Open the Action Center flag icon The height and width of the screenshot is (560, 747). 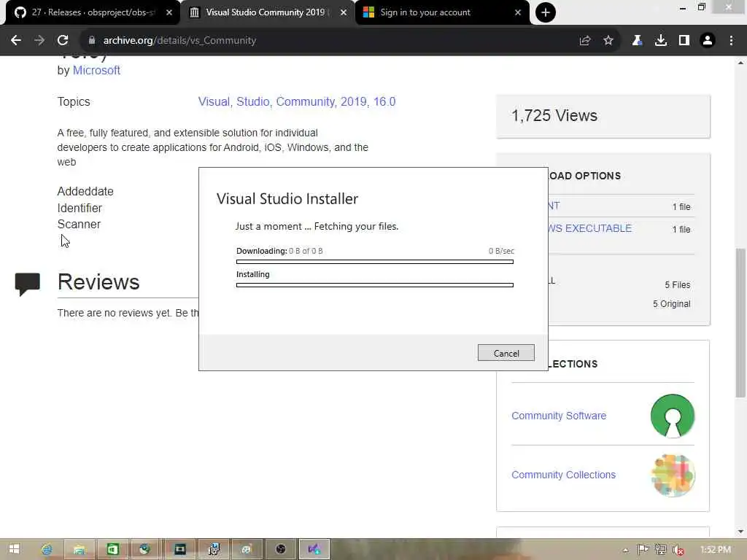pyautogui.click(x=643, y=550)
